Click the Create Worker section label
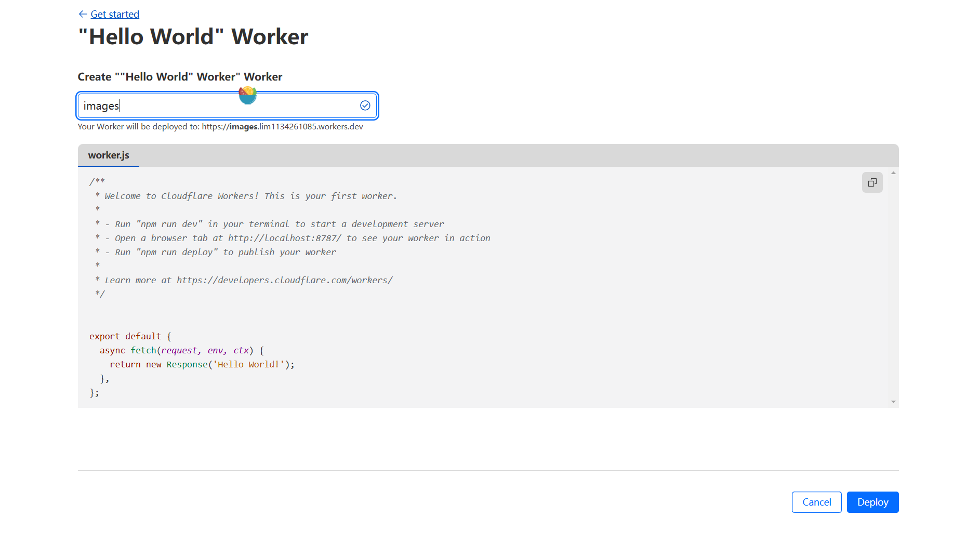This screenshot has height=543, width=980. [180, 77]
